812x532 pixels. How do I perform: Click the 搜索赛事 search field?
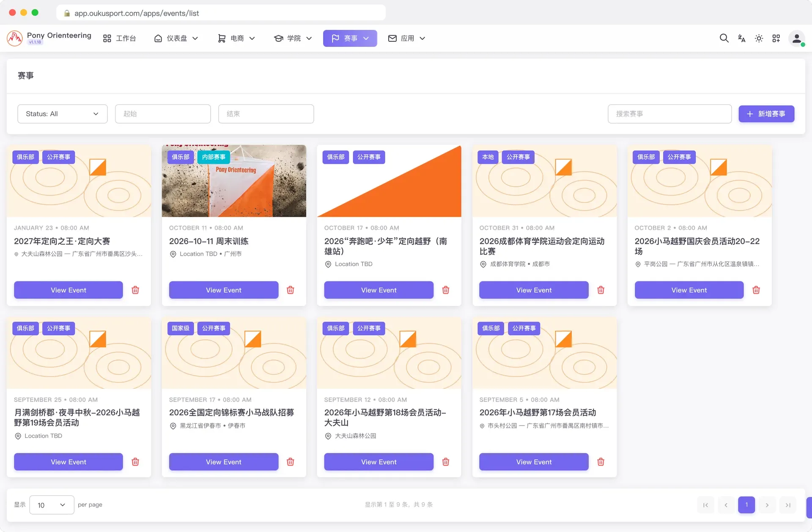pos(670,114)
